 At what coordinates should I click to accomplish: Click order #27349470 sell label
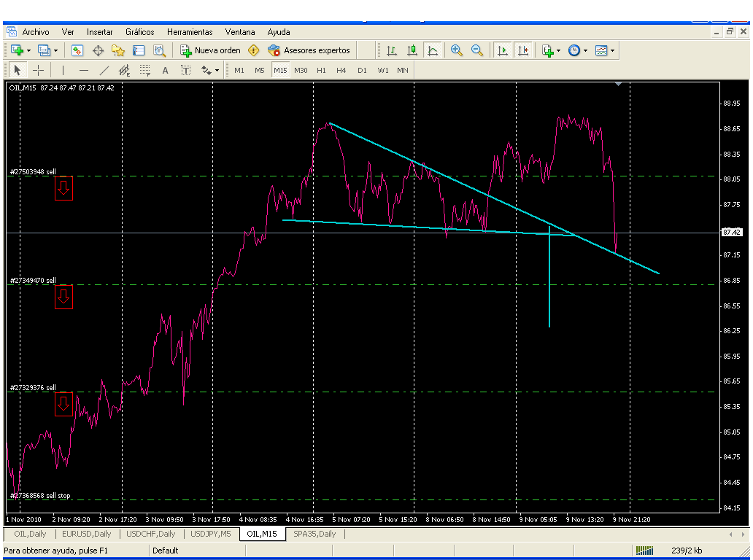33,280
